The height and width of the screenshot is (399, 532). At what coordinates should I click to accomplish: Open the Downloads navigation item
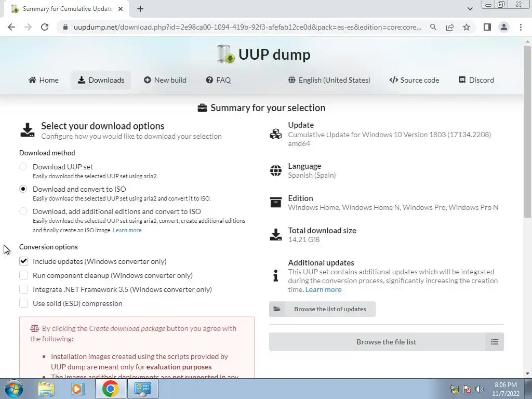pos(101,80)
